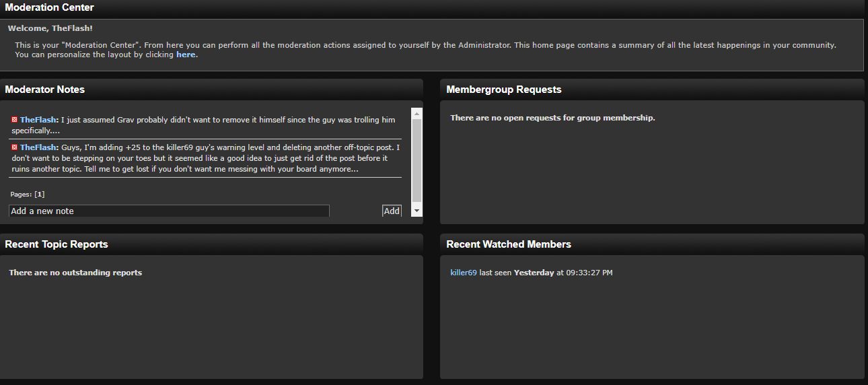Viewport: 868px width, 385px height.
Task: Click the Membergroup Requests panel header
Action: (x=503, y=90)
